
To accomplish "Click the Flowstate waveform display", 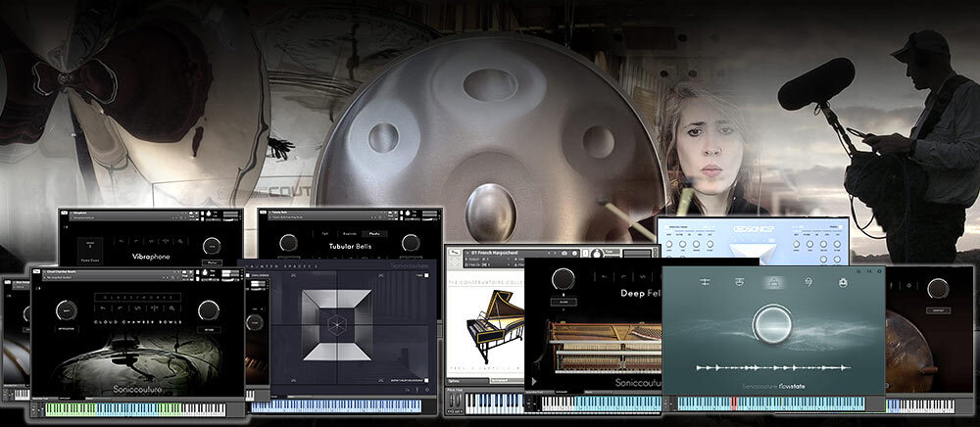I will 773,367.
